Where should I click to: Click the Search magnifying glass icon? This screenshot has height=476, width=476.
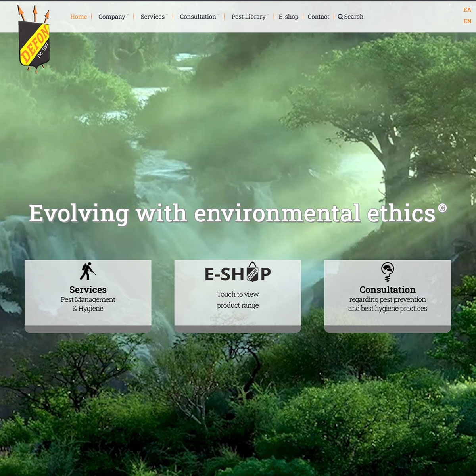click(x=340, y=17)
